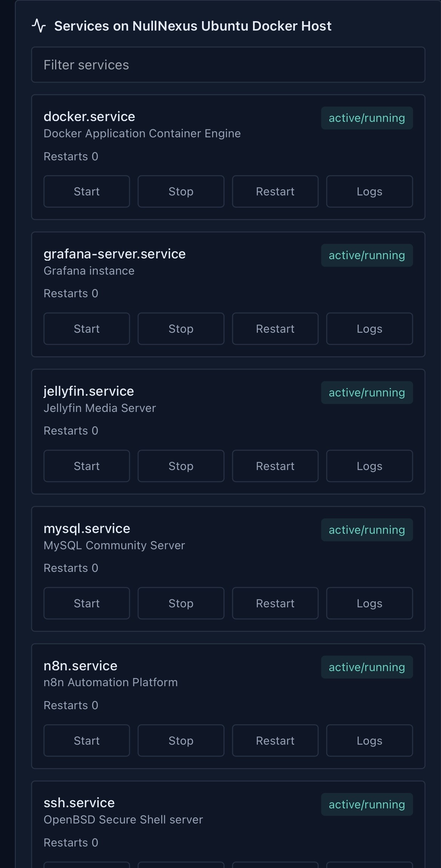Click Restarts 0 under docker.service

point(71,157)
